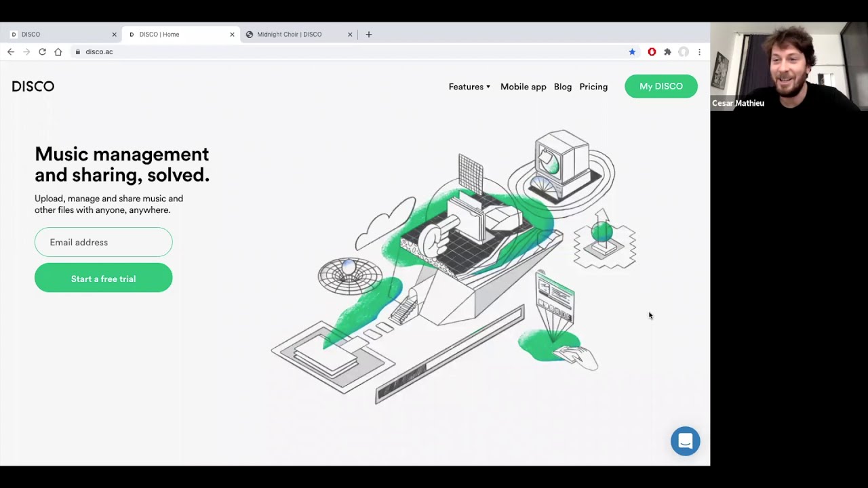Go back using browser back arrow
The width and height of the screenshot is (868, 488).
coord(11,52)
